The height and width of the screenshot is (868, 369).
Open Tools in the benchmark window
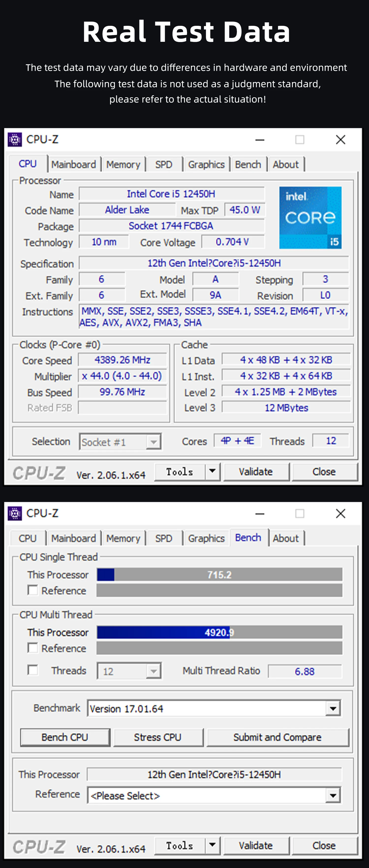(x=180, y=845)
